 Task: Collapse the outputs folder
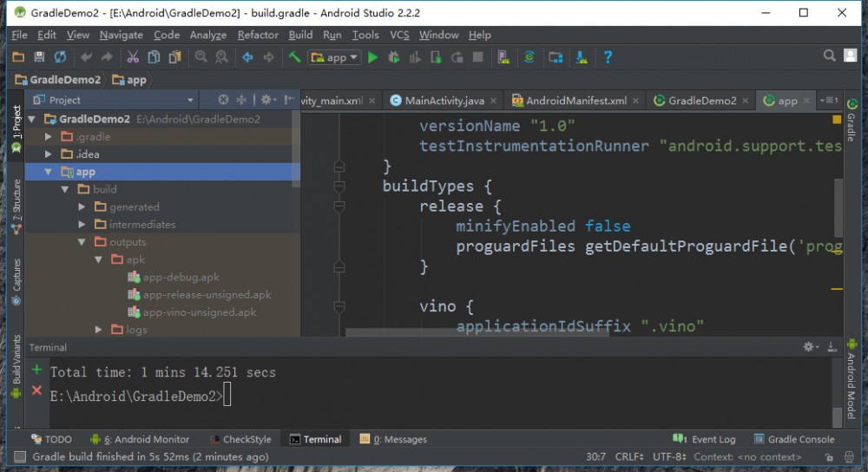[x=82, y=242]
